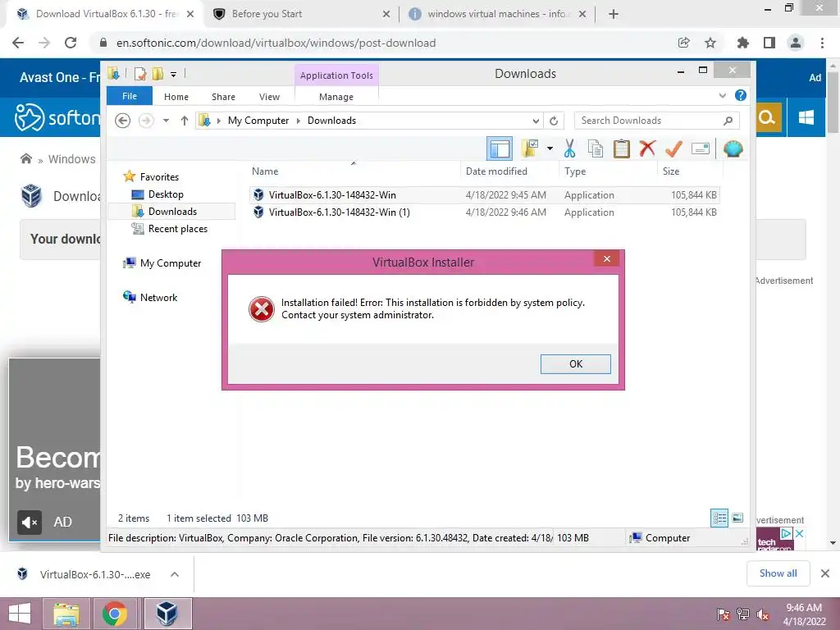The height and width of the screenshot is (630, 840).
Task: Click quick access Properties icon in title bar
Action: click(x=139, y=73)
